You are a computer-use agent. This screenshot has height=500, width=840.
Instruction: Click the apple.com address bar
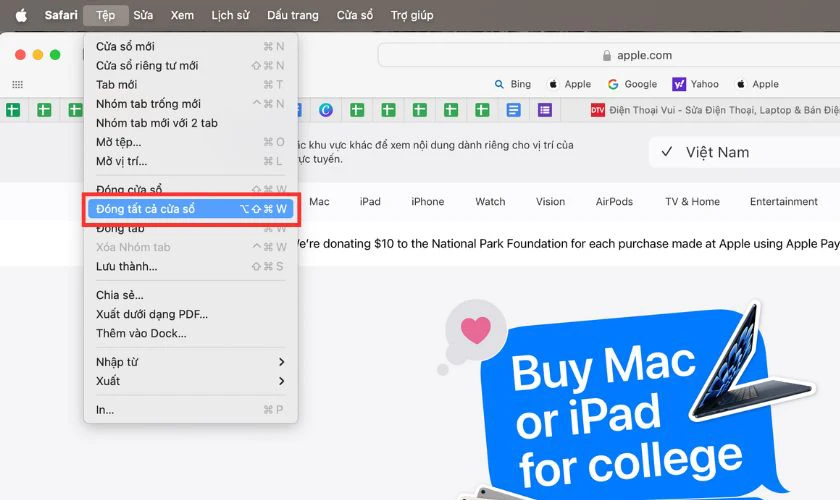[609, 55]
